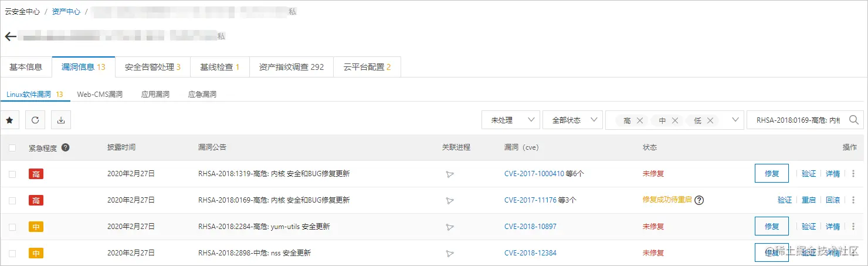Viewport: 868px width, 266px height.
Task: Click the vulnerability search input field
Action: click(798, 120)
